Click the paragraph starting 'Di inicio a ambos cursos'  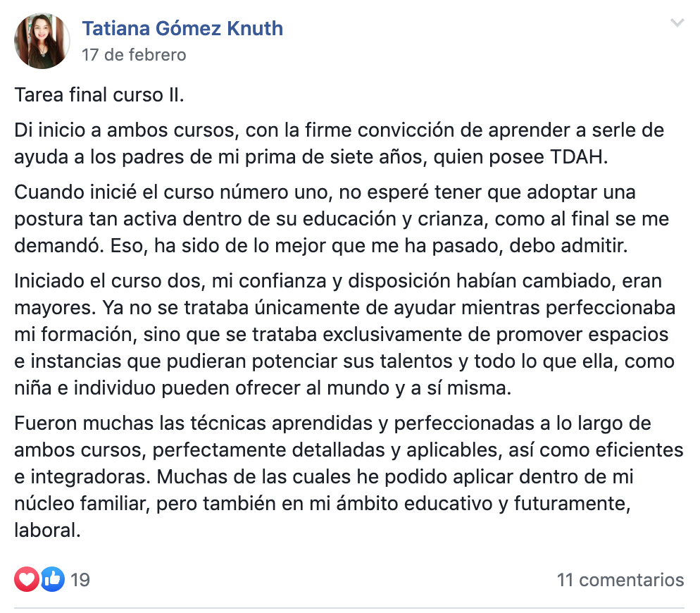[339, 144]
